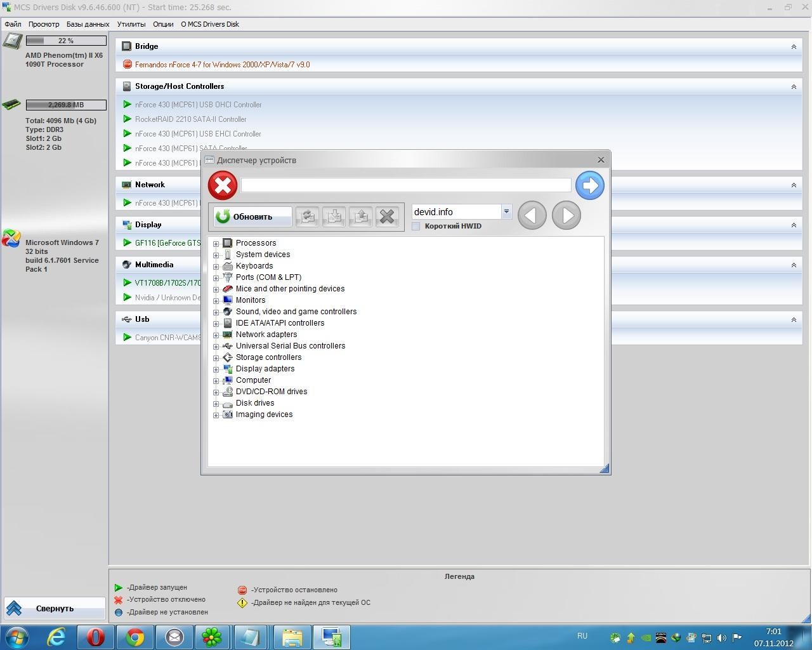Select the Display adapters item
The width and height of the screenshot is (812, 650).
[x=265, y=369]
